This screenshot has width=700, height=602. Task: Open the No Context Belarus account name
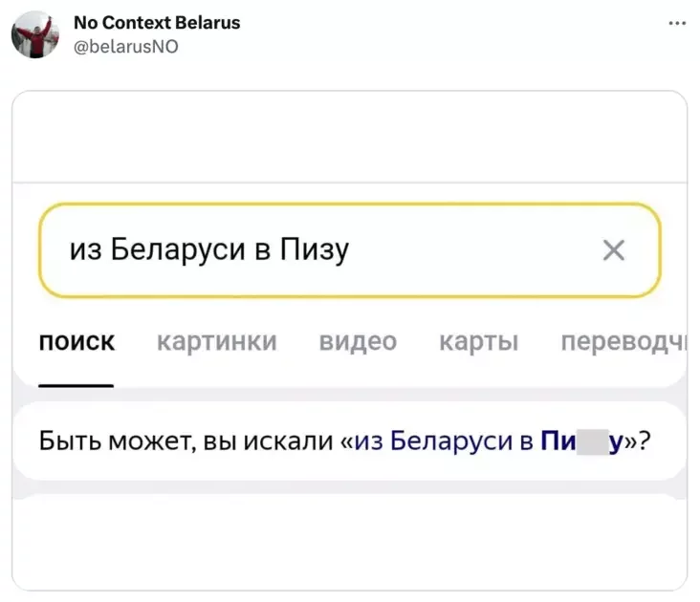157,22
